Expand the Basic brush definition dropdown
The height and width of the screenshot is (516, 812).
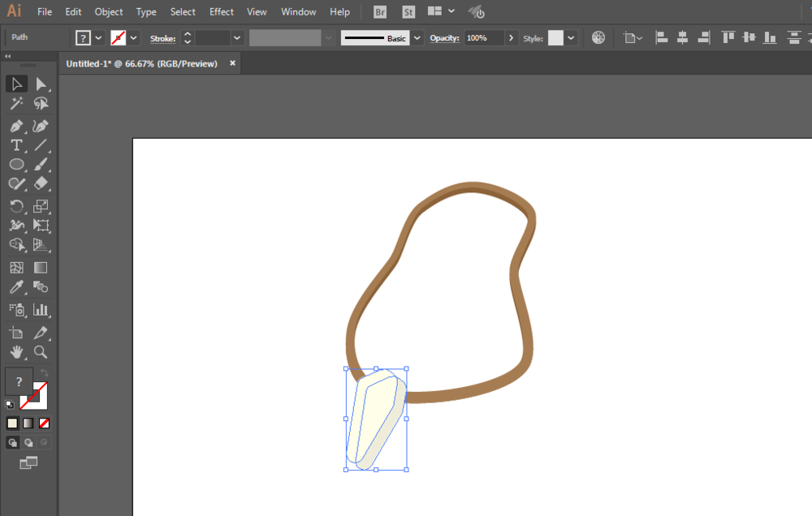(x=417, y=38)
